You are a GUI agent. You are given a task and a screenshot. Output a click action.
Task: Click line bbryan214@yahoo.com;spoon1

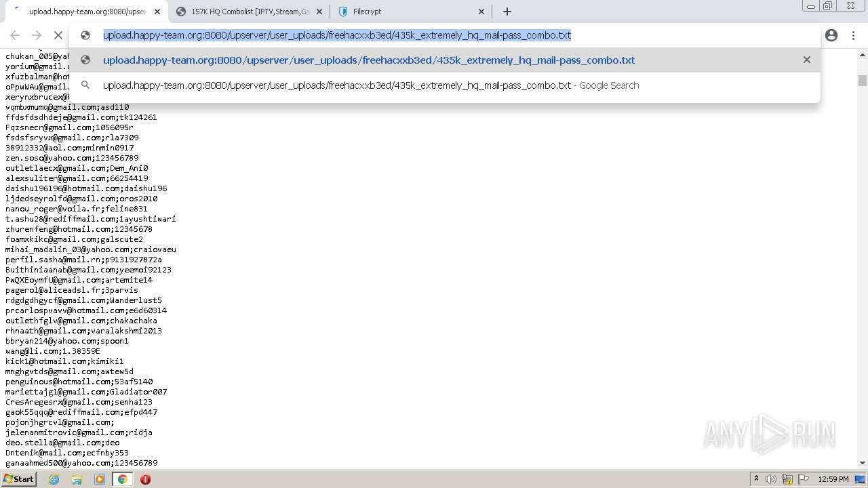coord(67,341)
